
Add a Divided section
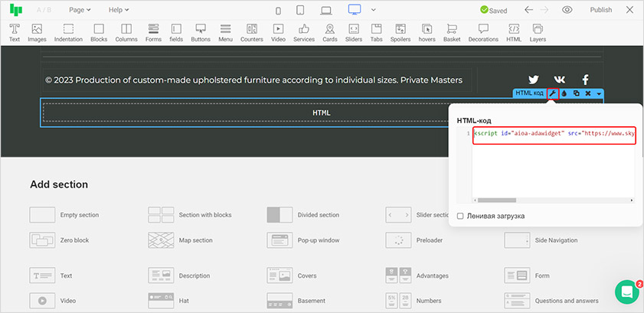303,215
